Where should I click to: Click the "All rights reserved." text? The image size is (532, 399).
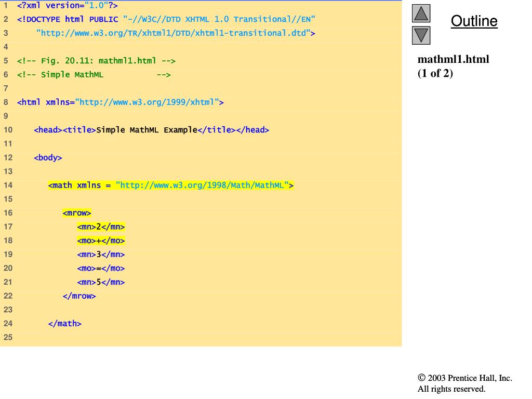pos(451,389)
